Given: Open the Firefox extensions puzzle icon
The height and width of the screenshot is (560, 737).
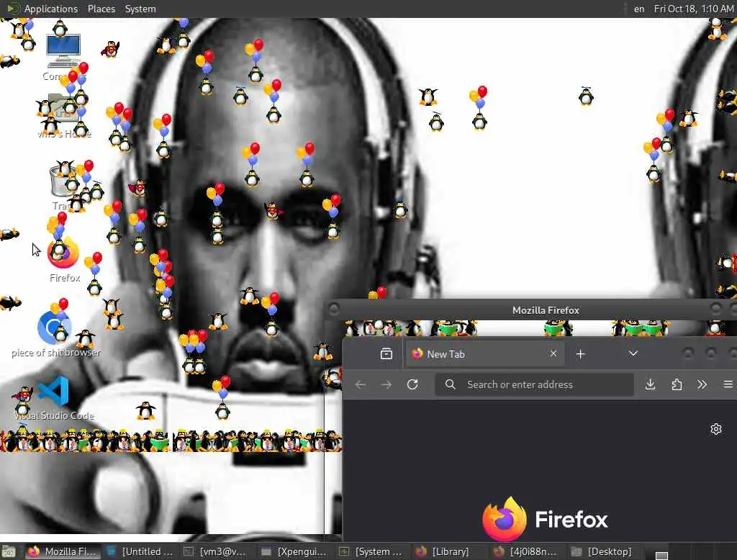Looking at the screenshot, I should point(677,384).
